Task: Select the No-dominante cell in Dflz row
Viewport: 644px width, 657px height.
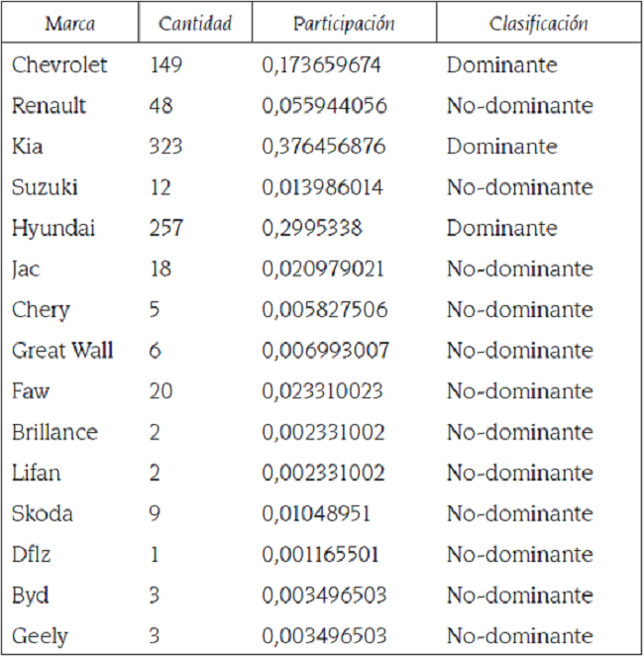Action: (x=520, y=554)
